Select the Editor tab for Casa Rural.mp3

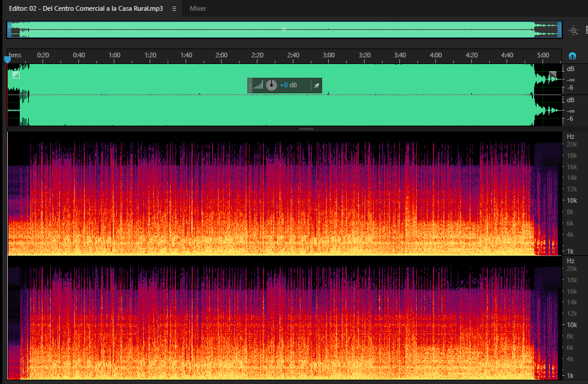(86, 8)
